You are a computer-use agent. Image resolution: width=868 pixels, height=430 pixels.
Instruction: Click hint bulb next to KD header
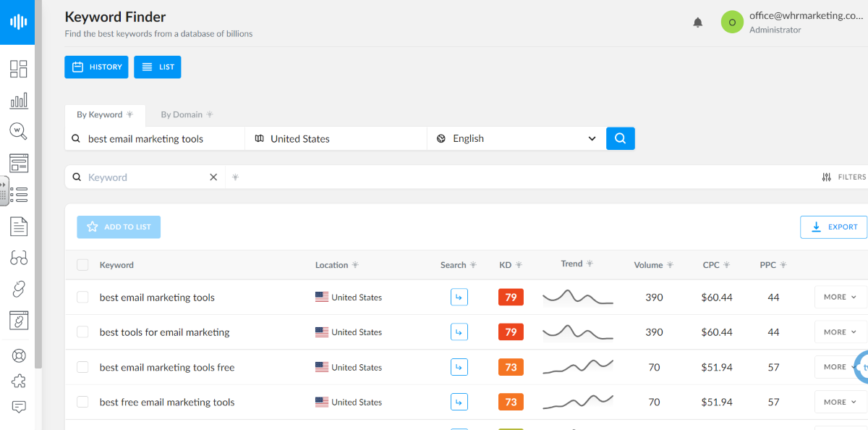[519, 265]
